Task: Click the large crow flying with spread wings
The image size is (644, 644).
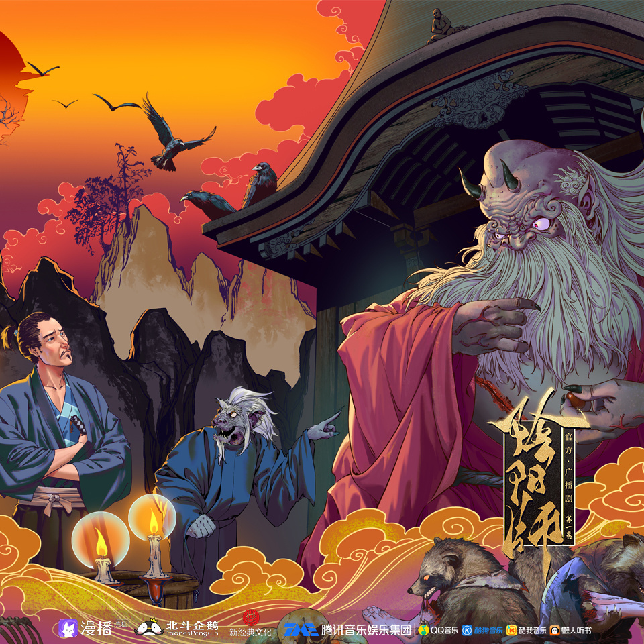Action: [x=174, y=136]
